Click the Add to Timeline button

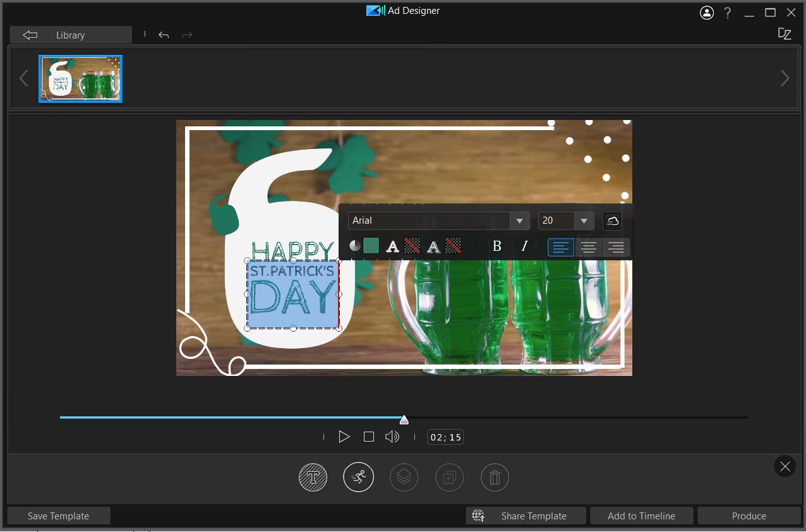[641, 516]
